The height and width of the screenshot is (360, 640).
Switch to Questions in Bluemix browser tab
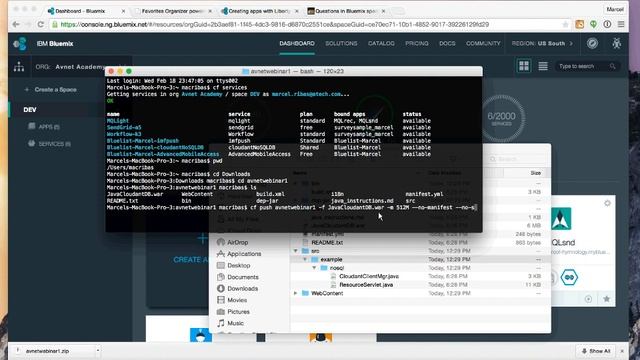(345, 11)
